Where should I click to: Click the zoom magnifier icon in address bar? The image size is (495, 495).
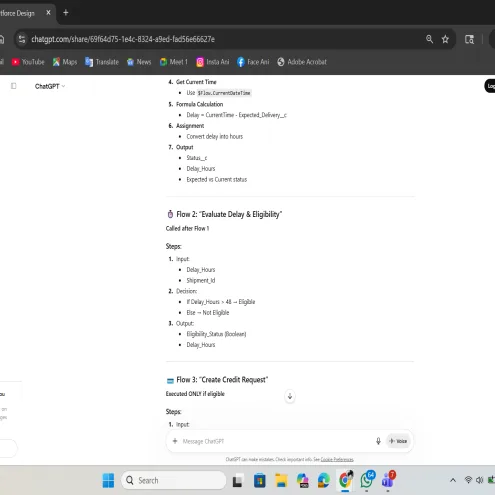coord(429,39)
